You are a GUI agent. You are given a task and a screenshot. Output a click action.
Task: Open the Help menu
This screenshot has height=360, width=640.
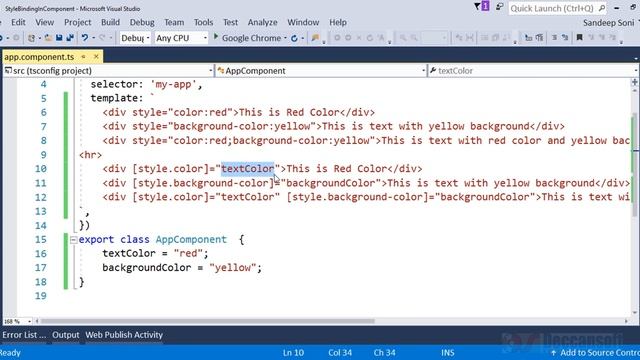click(x=338, y=22)
